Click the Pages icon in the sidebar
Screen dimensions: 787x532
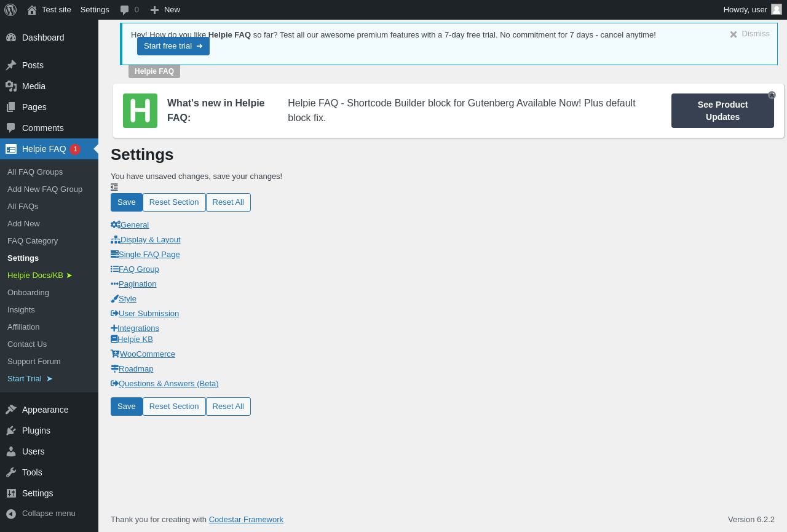(x=11, y=107)
